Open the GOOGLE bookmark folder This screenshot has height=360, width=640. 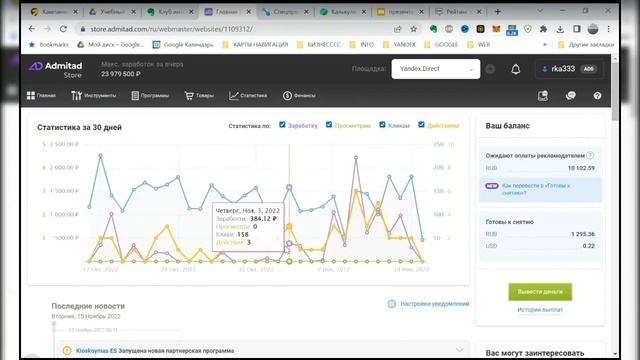point(441,44)
